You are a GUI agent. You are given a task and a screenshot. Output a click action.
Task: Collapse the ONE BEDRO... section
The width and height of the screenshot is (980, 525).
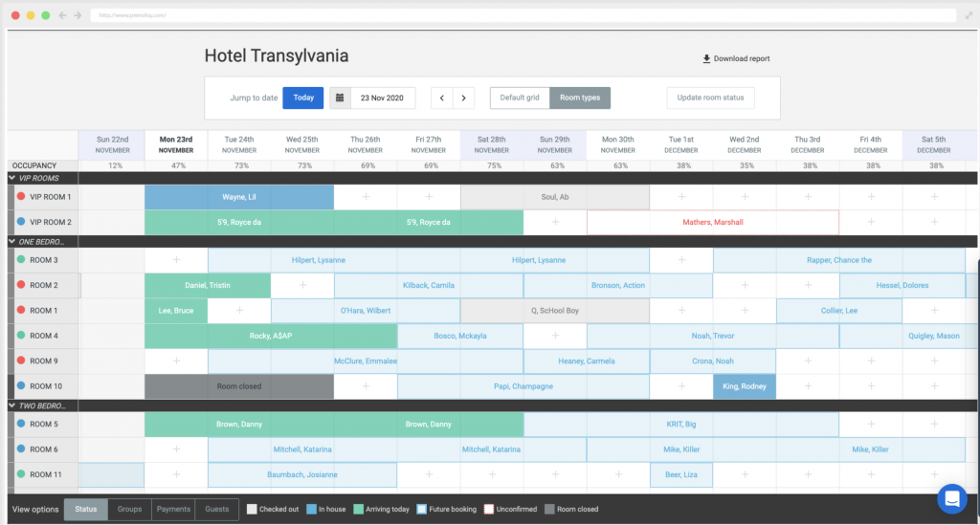coord(11,242)
